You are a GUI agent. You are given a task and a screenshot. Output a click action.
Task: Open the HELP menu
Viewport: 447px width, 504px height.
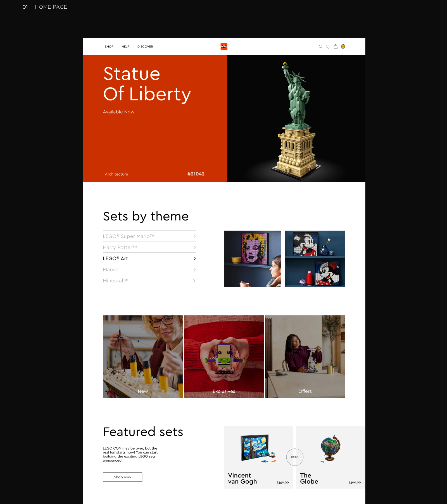[x=125, y=47]
